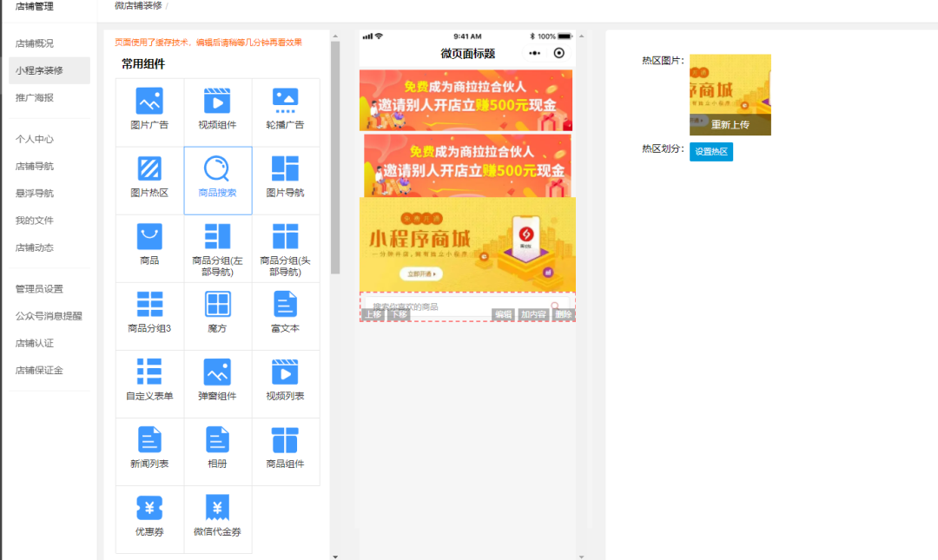
Task: Open 推广海报 in the left sidebar
Action: click(33, 96)
